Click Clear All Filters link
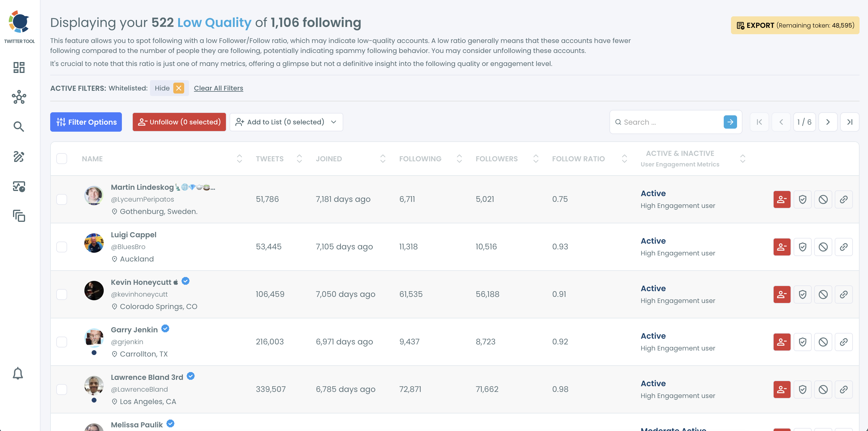The image size is (868, 431). coord(218,88)
